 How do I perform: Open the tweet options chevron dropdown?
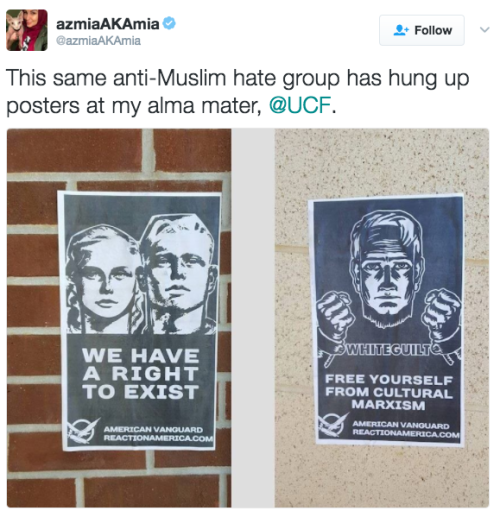point(484,30)
